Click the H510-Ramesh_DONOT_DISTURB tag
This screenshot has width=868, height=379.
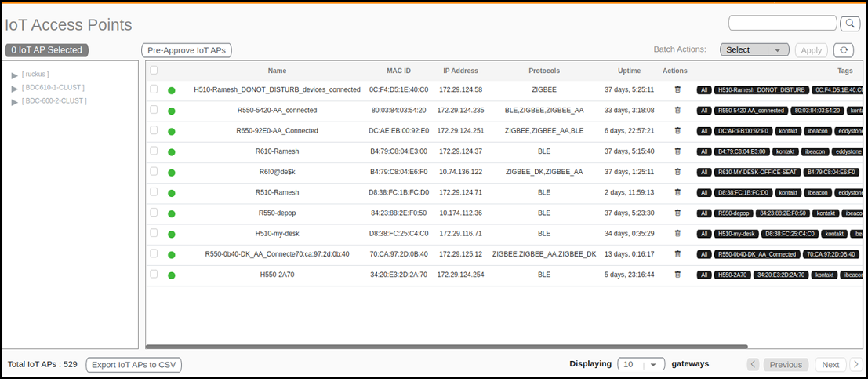[761, 89]
